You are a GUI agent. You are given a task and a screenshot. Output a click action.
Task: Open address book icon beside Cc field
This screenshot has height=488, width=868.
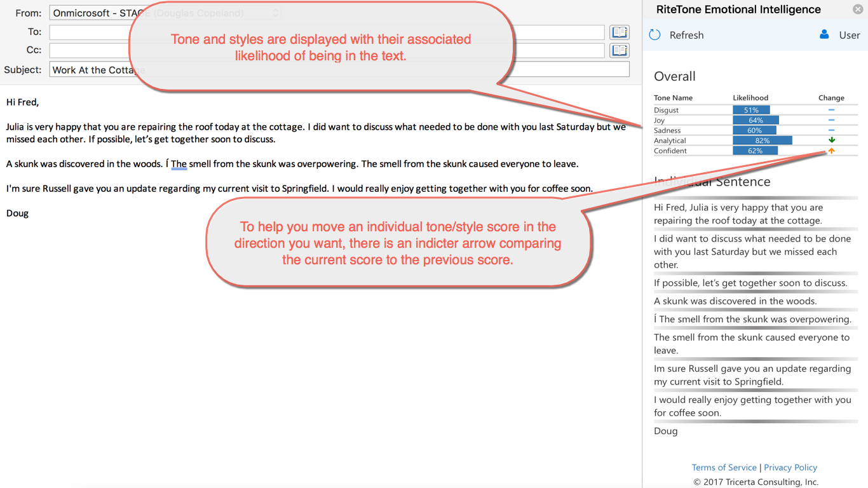[620, 50]
